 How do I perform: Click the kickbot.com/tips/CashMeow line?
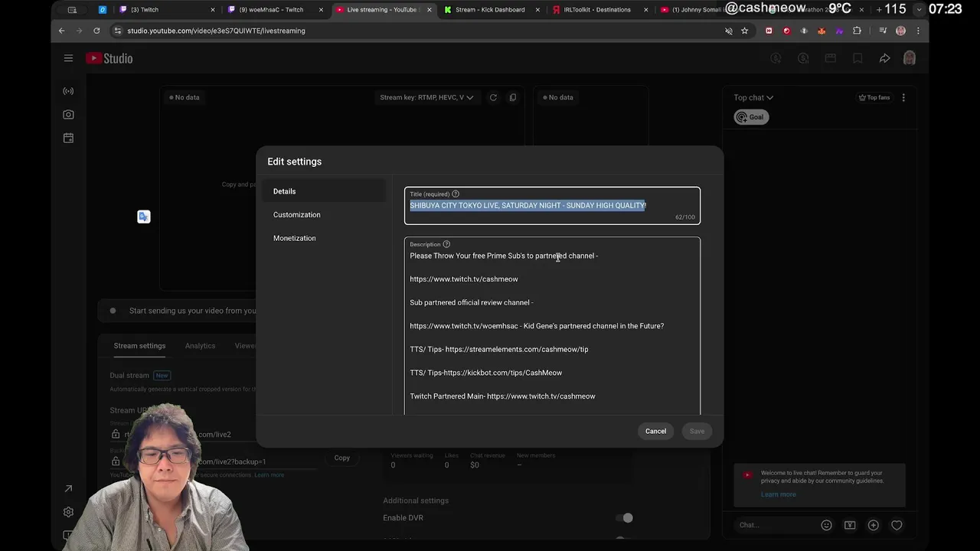(x=485, y=373)
